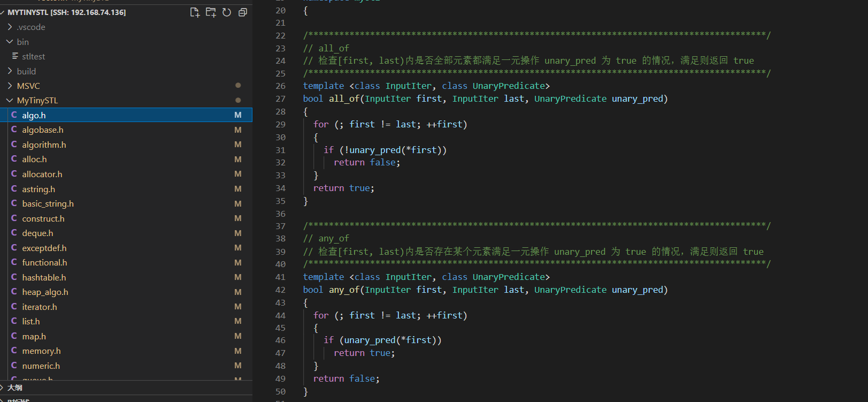Screen dimensions: 868x402
Task: Click the C file icon beside construct.h
Action: pos(14,218)
